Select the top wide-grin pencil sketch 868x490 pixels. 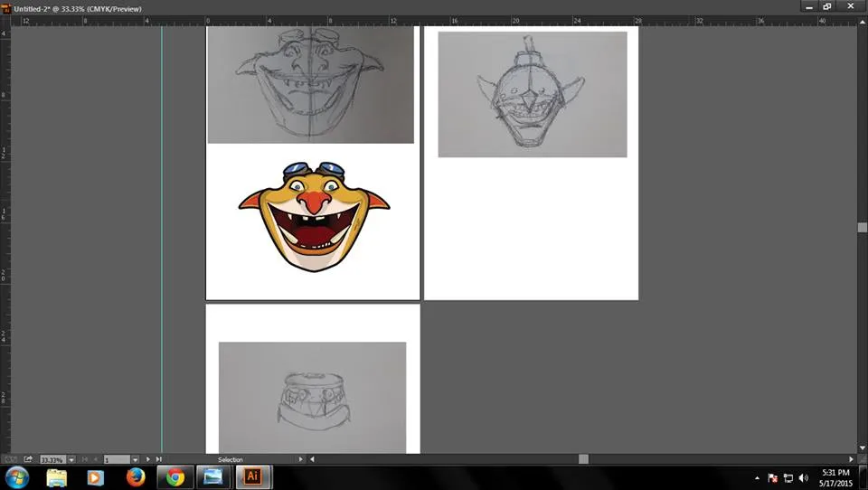coord(310,85)
